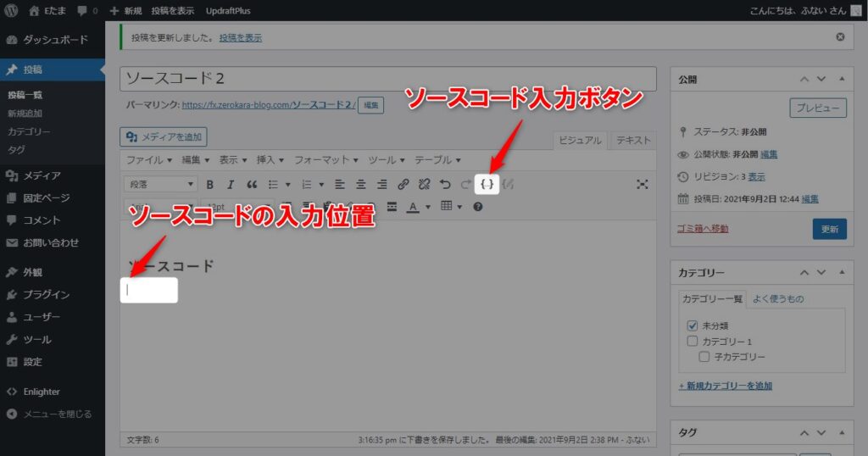
Task: Click the post title field ソースコード2
Action: coord(388,79)
